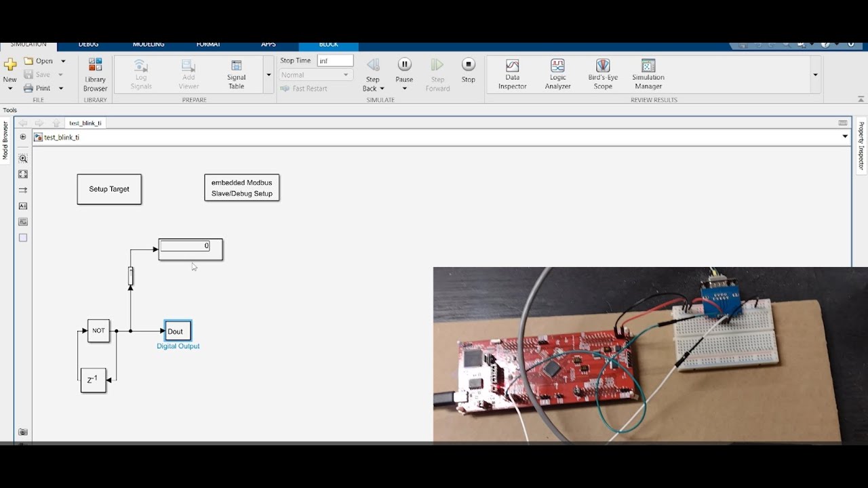Viewport: 868px width, 488px height.
Task: Select the Dout Digital Output block
Action: pyautogui.click(x=178, y=331)
